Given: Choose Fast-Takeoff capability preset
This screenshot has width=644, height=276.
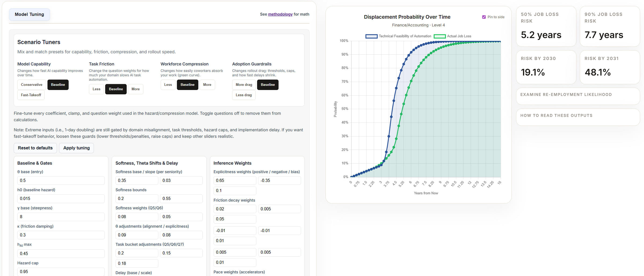Looking at the screenshot, I should (31, 95).
